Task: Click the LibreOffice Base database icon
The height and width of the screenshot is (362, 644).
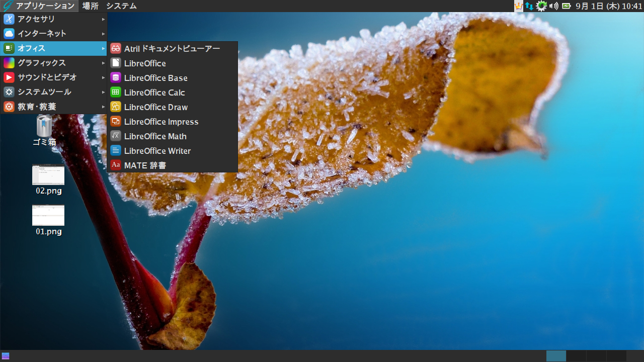Action: coord(116,78)
